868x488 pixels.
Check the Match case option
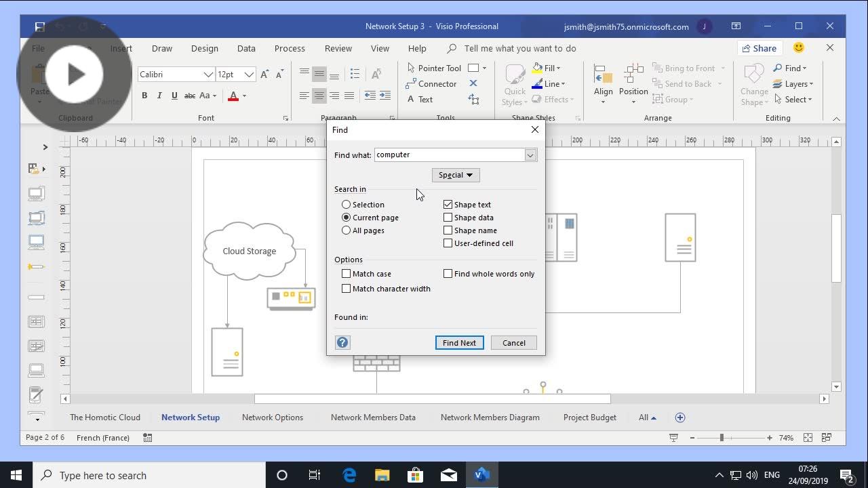pyautogui.click(x=347, y=273)
